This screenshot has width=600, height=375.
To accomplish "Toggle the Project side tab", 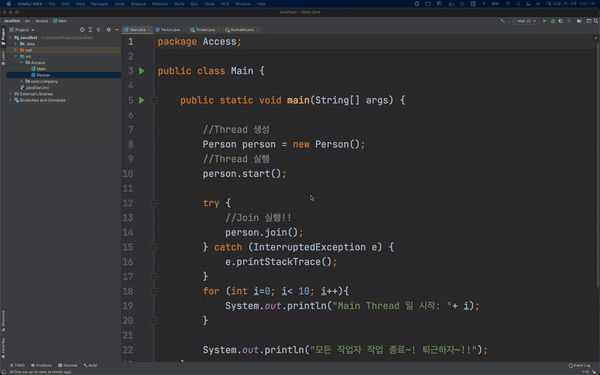I will (3, 37).
